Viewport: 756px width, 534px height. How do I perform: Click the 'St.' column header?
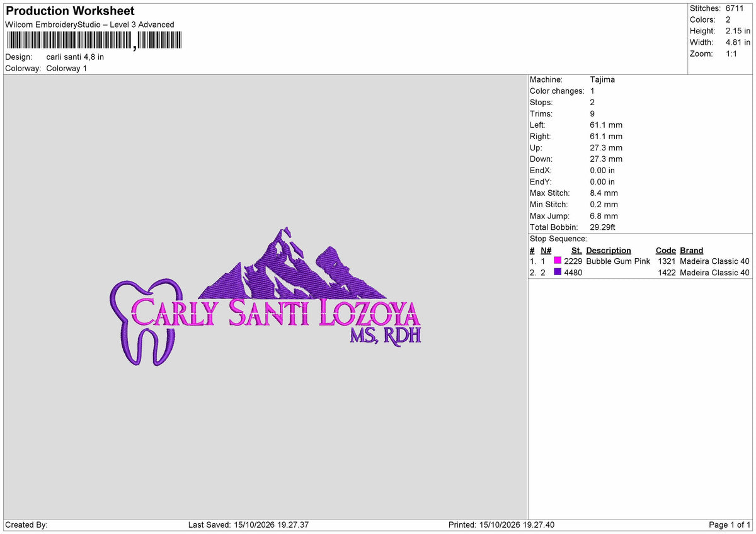tap(576, 250)
